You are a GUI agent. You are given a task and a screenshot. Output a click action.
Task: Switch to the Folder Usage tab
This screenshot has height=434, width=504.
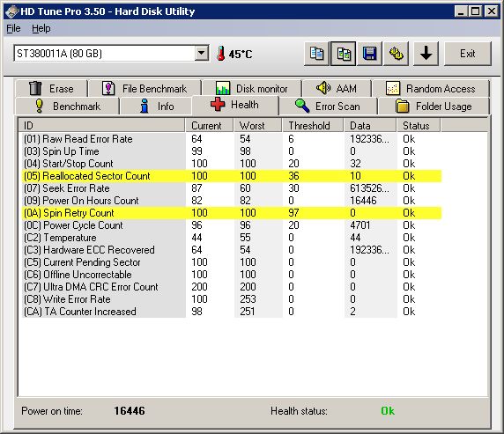[x=434, y=106]
